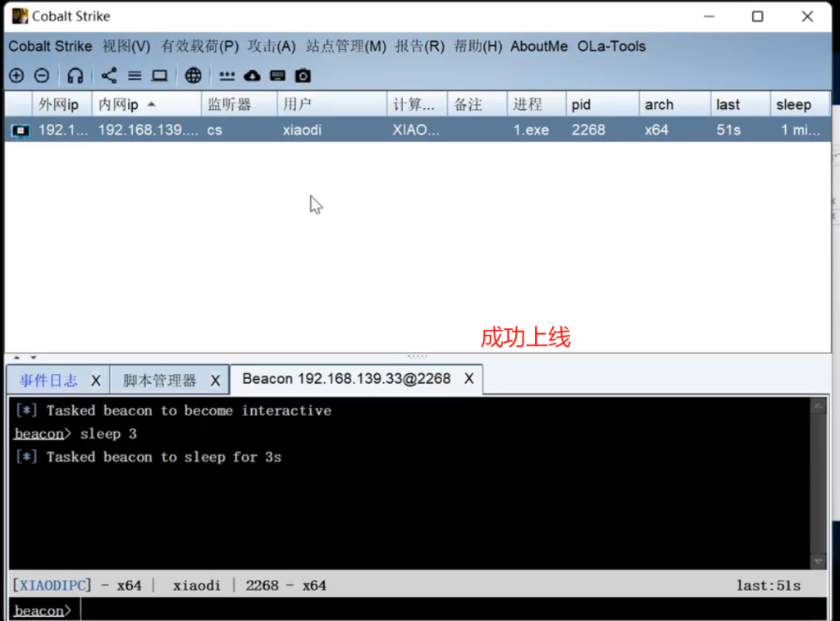The height and width of the screenshot is (621, 840).
Task: Click console line 'Tasked beacon to become interactive'
Action: click(189, 411)
